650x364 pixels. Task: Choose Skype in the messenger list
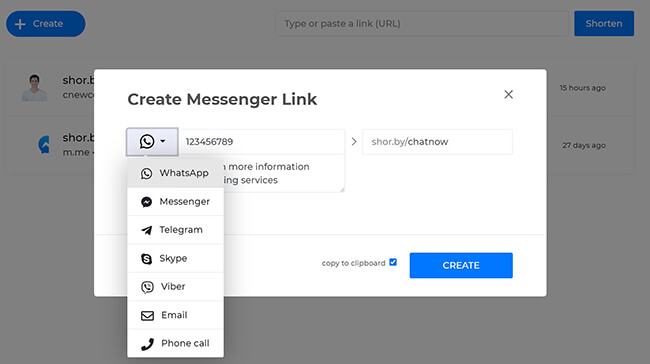coord(175,258)
